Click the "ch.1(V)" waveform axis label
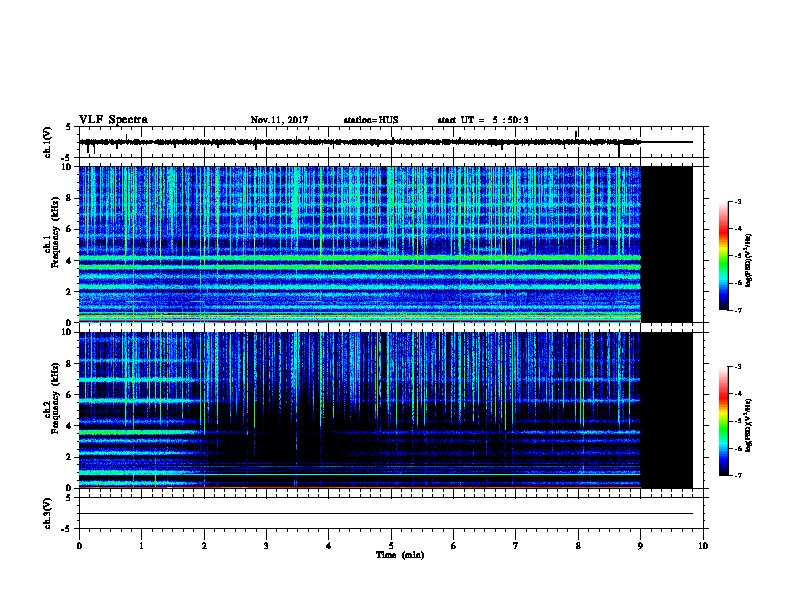This screenshot has height=612, width=792. point(48,142)
